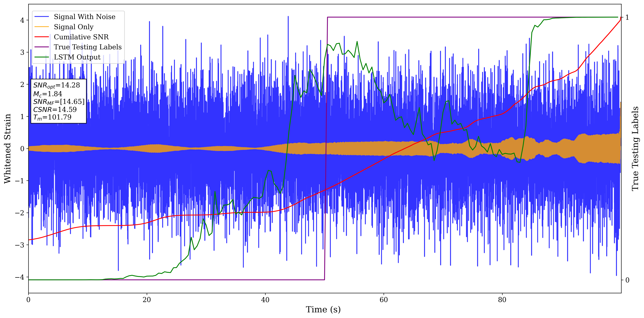Click the Tm=101.79 annotation line

coord(52,117)
